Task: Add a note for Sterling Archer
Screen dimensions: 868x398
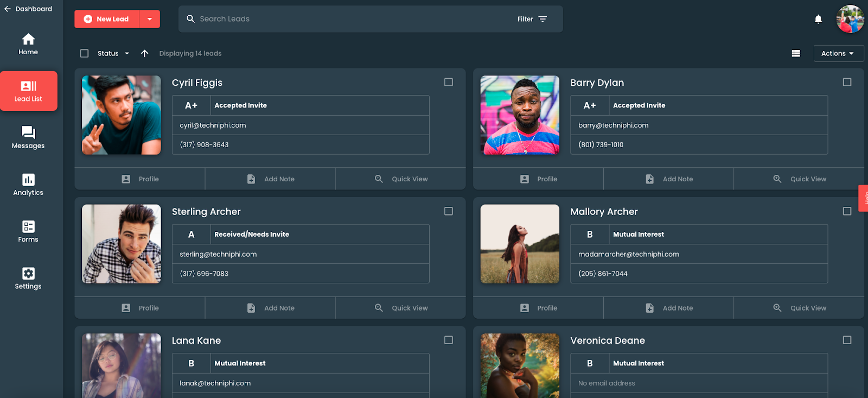Action: [x=270, y=308]
